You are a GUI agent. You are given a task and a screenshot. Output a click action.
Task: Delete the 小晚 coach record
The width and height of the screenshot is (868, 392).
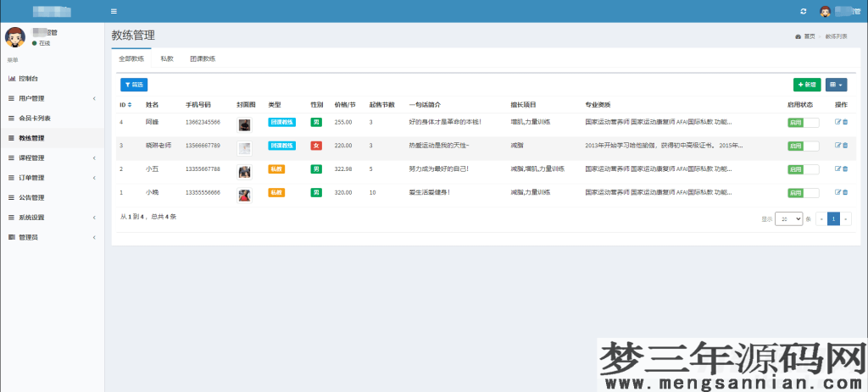845,192
